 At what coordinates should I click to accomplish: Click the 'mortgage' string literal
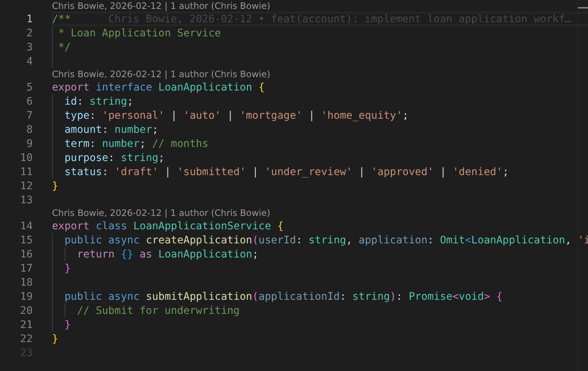pos(271,115)
